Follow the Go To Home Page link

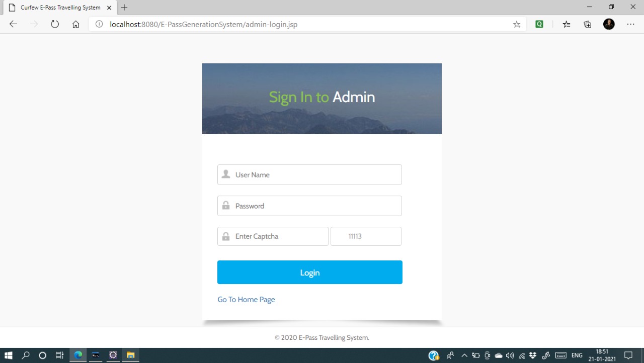click(x=246, y=299)
